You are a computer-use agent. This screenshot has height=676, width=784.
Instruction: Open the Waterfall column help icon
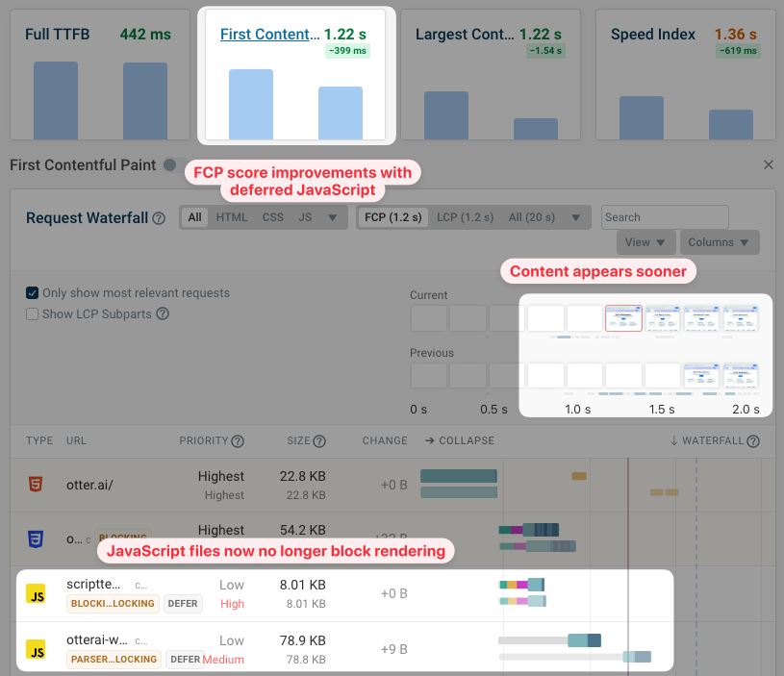tap(753, 441)
